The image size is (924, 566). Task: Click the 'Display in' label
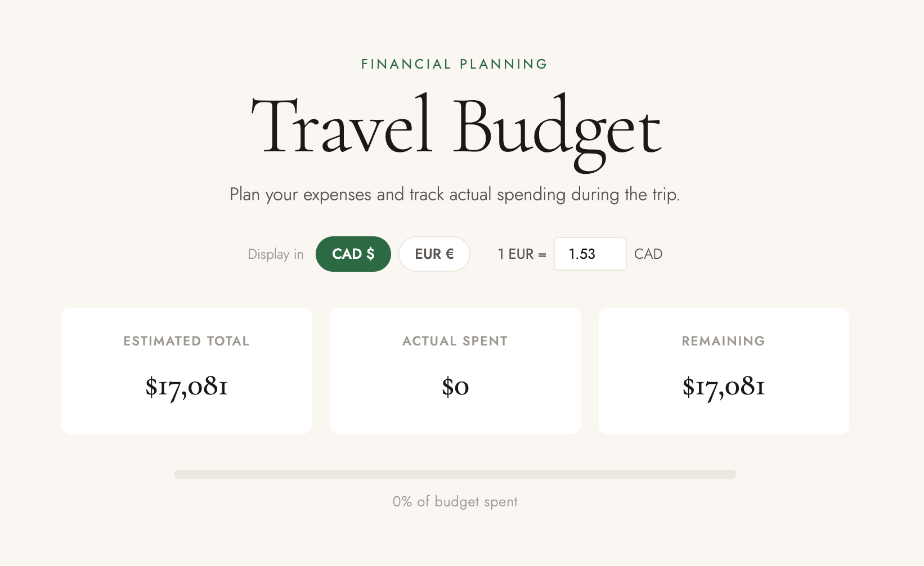tap(276, 254)
